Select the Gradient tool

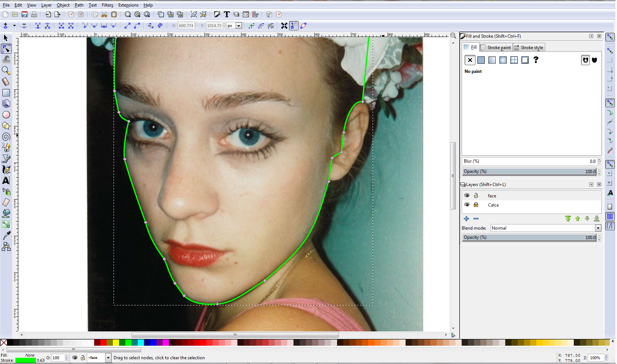click(x=6, y=224)
